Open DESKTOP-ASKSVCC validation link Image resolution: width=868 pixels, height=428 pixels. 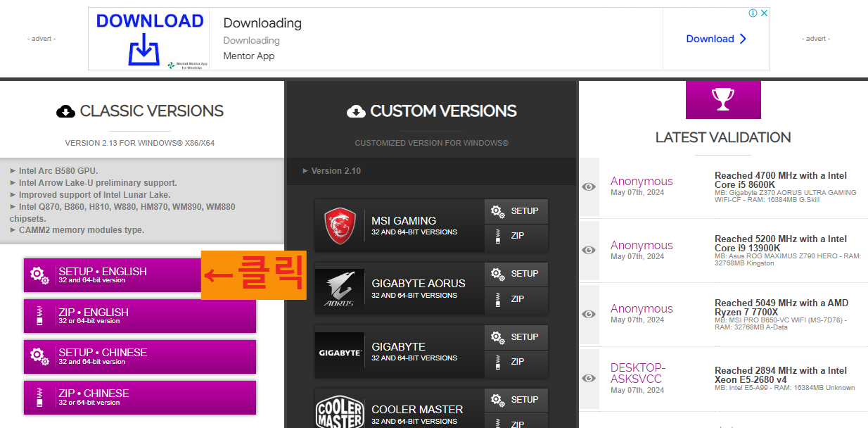click(637, 373)
